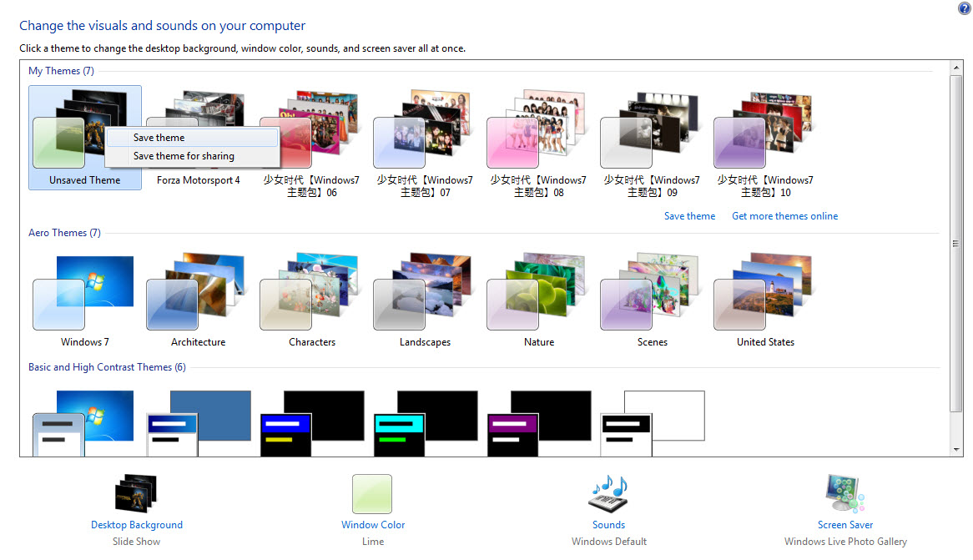The image size is (973, 560).
Task: Click the theme list vertical scrollbar thumb
Action: tap(956, 244)
